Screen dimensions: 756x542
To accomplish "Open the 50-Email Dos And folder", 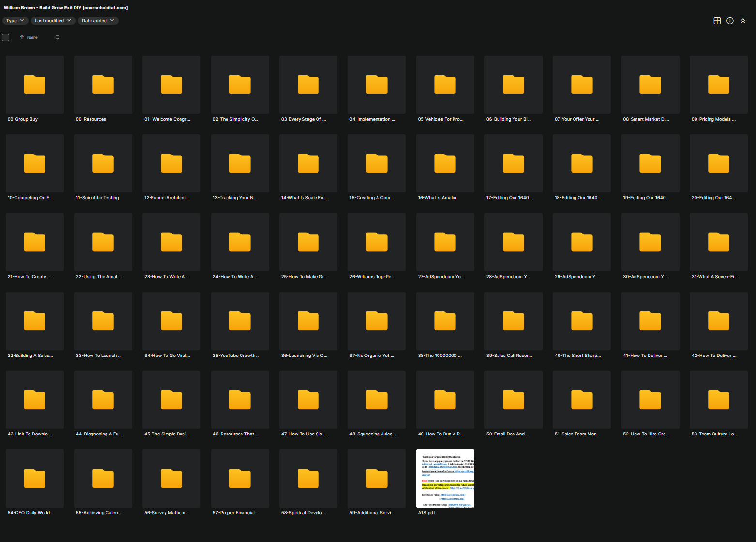I will tap(513, 400).
